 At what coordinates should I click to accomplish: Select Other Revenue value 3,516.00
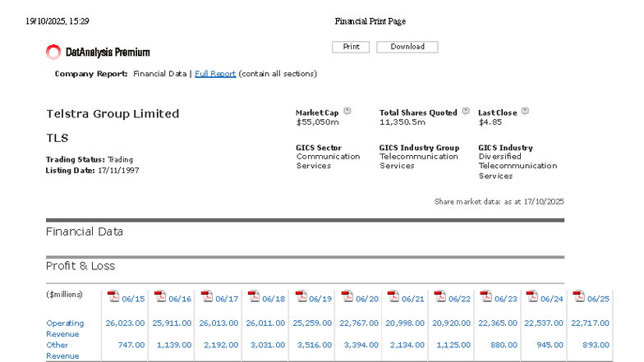pos(315,345)
